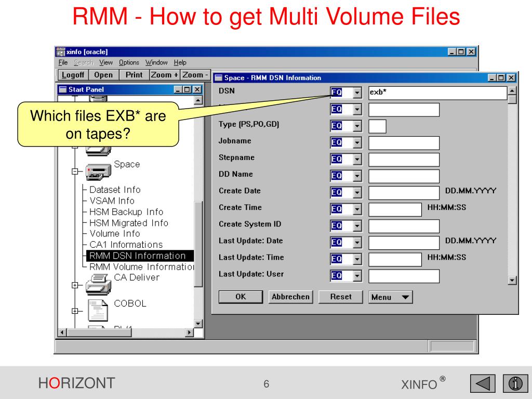Select Volume Info in tree
Image resolution: width=532 pixels, height=399 pixels.
(115, 234)
